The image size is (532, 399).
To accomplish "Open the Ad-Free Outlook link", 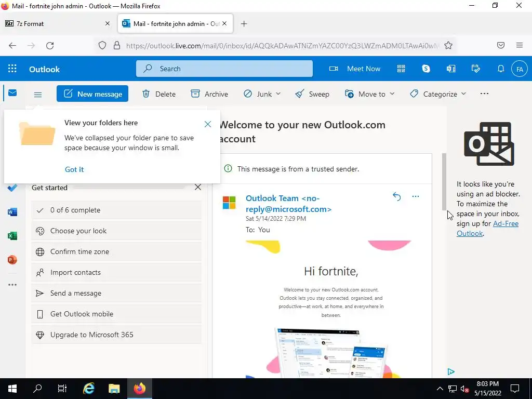I will (x=487, y=229).
